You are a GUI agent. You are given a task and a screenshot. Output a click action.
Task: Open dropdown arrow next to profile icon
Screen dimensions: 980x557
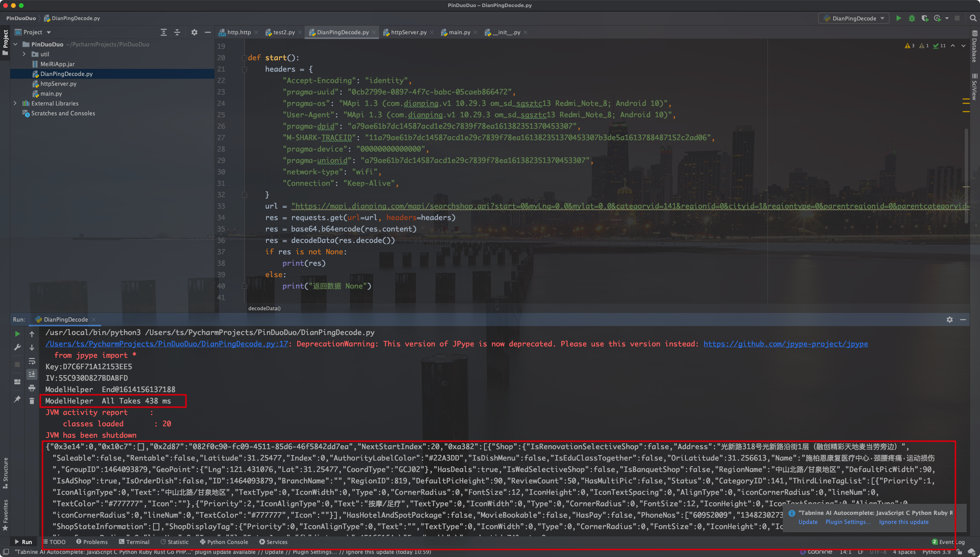pyautogui.click(x=947, y=18)
